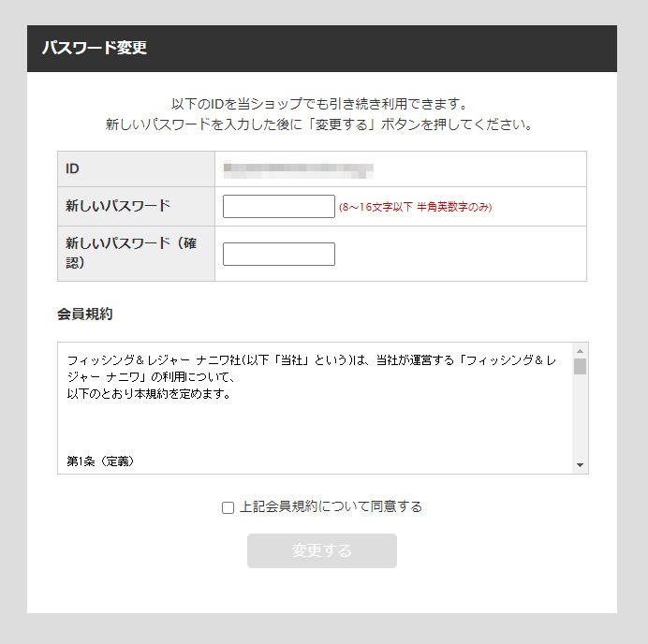Click the blurred ID value
This screenshot has height=644, width=648.
(x=298, y=169)
